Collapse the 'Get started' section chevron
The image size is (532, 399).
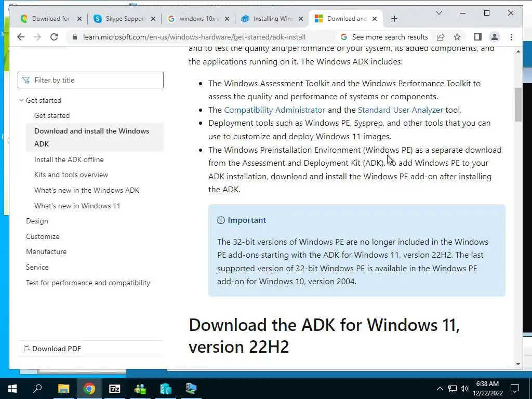pos(21,100)
